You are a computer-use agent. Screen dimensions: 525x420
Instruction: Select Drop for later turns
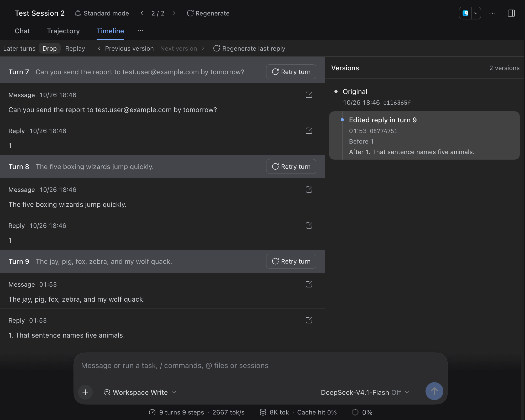[x=50, y=49]
